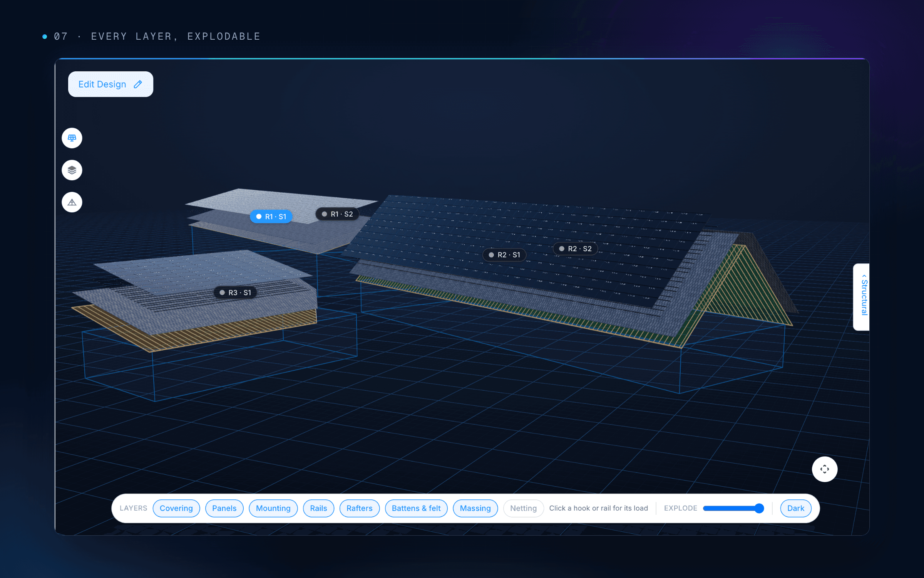Select the R2 · S2 roof label
924x578 pixels.
(576, 249)
